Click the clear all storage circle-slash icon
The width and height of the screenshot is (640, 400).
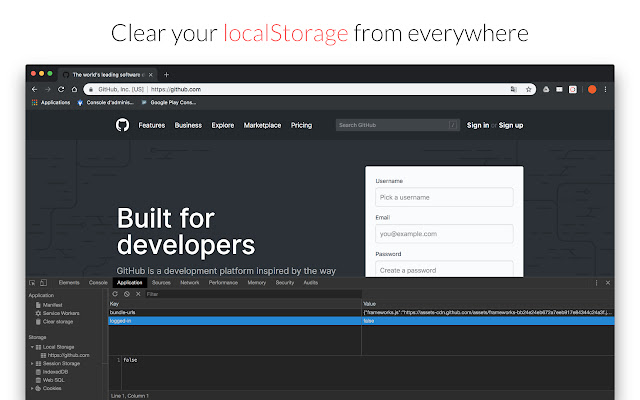pos(127,294)
